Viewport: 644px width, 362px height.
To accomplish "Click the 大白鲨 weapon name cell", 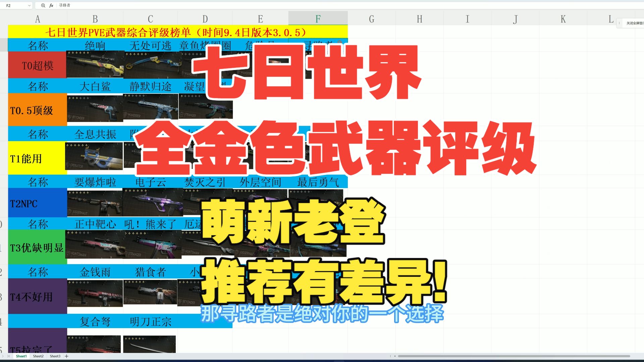I will click(95, 86).
